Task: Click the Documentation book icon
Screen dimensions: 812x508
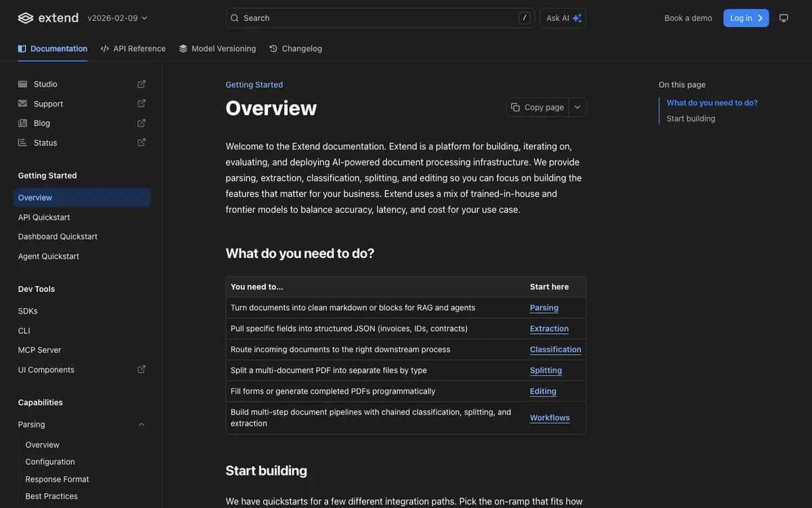Action: coord(22,49)
